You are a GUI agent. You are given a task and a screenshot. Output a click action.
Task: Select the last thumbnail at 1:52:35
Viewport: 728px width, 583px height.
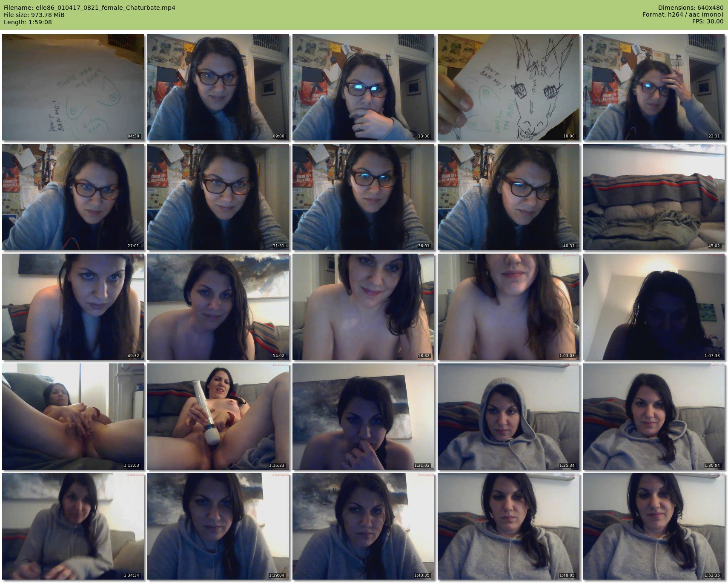point(653,526)
